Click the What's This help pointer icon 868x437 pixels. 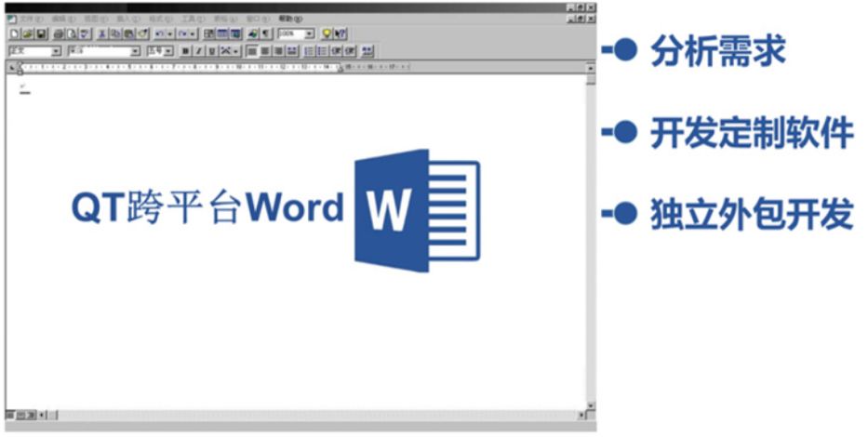[341, 33]
